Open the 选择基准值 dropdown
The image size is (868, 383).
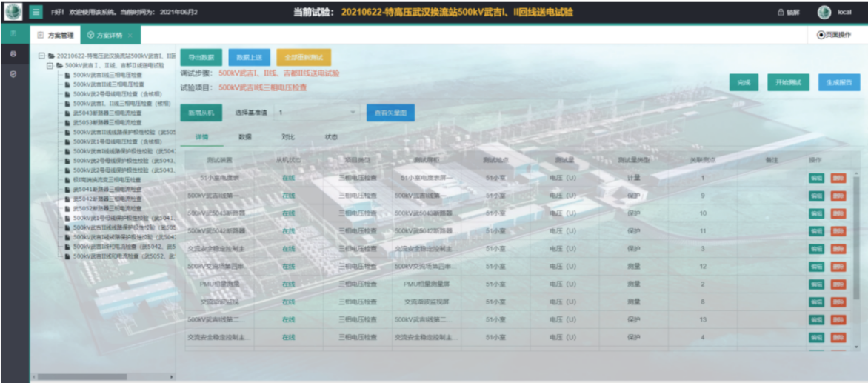(317, 113)
